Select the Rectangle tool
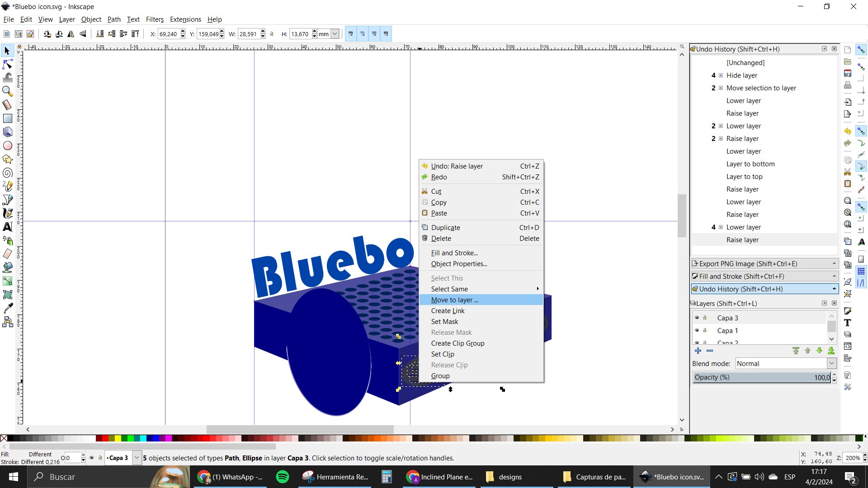The height and width of the screenshot is (488, 868). pyautogui.click(x=7, y=118)
